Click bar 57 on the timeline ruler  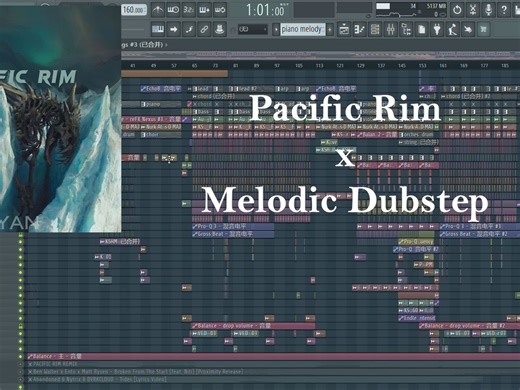coord(174,66)
